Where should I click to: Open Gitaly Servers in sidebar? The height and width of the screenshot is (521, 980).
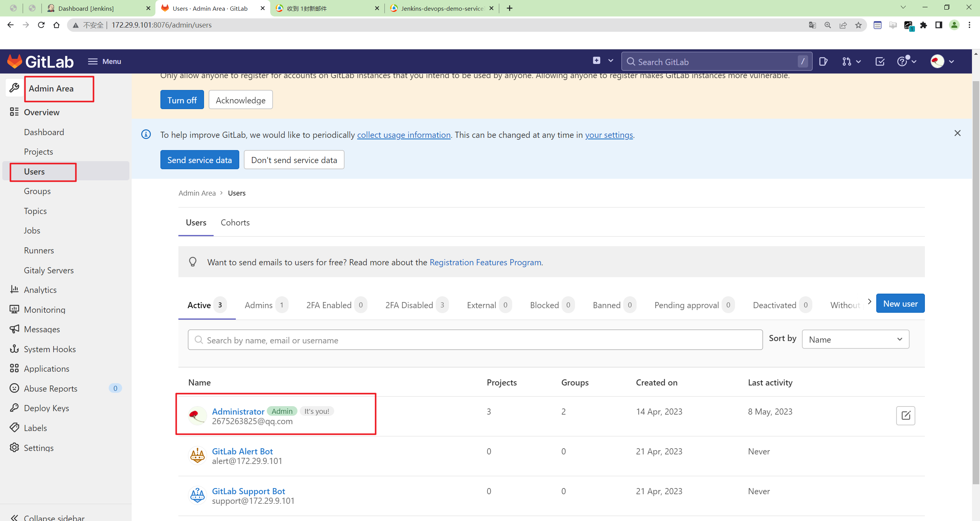coord(49,270)
